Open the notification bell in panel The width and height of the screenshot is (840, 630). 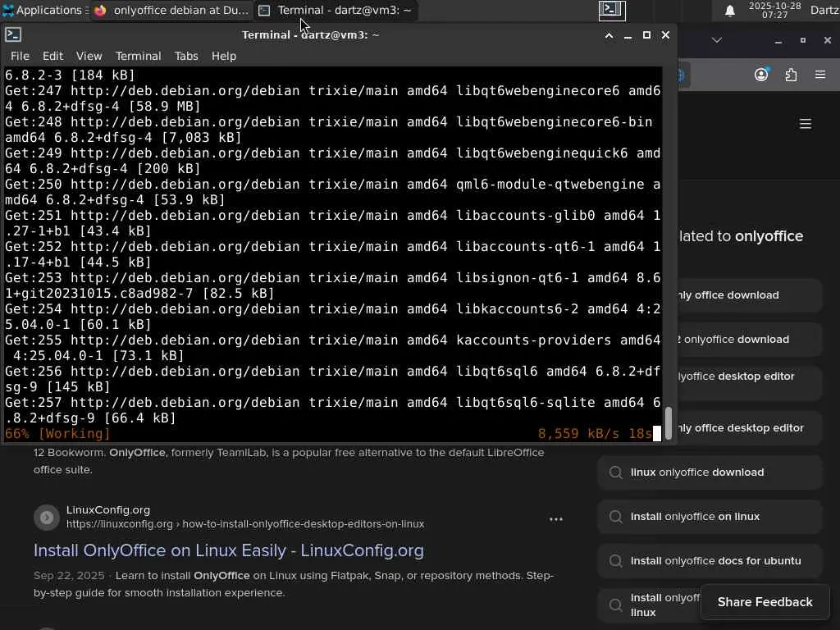click(x=729, y=11)
